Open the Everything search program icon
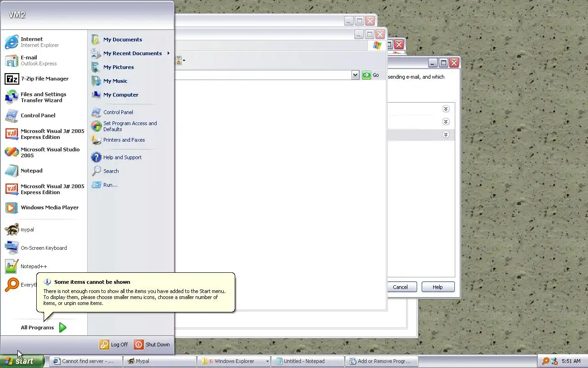 [11, 285]
